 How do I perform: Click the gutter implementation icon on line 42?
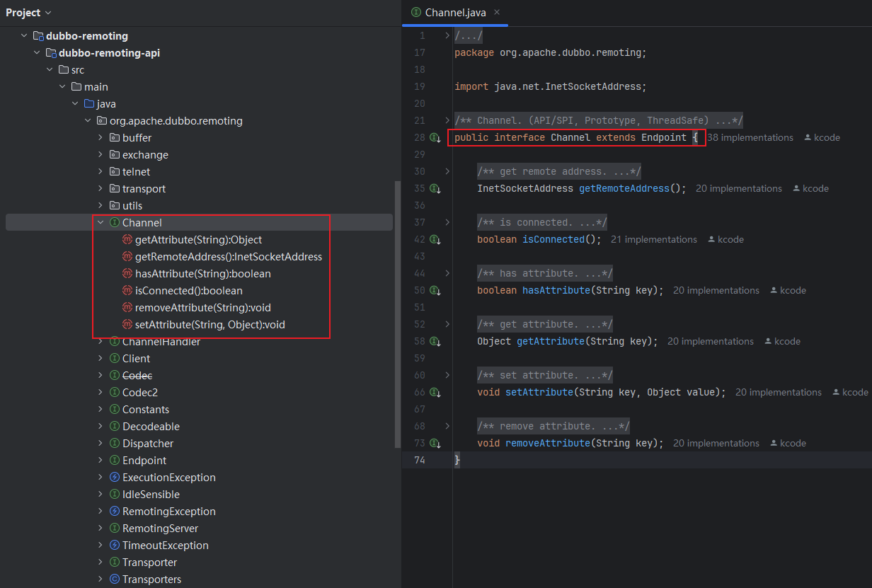(x=435, y=240)
